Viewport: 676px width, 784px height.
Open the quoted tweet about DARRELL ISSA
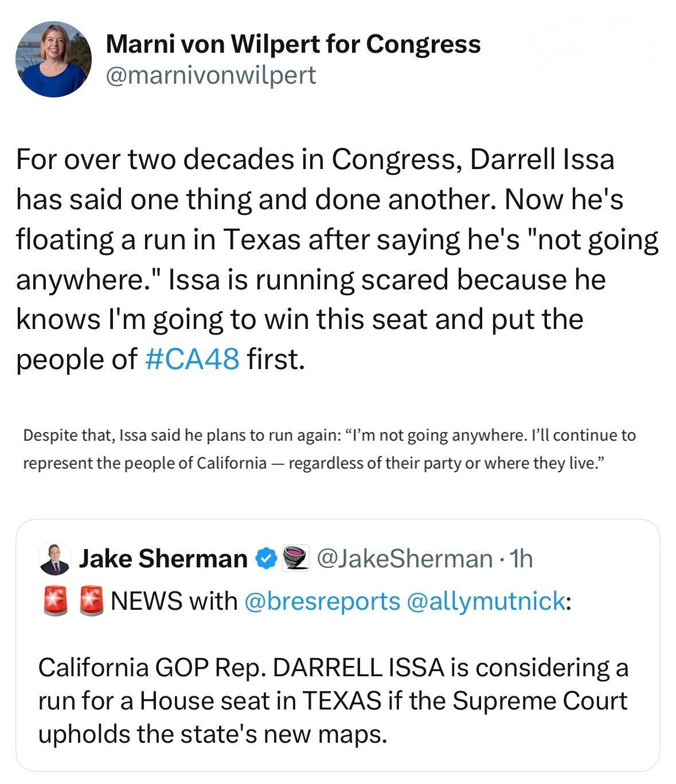coord(337,700)
